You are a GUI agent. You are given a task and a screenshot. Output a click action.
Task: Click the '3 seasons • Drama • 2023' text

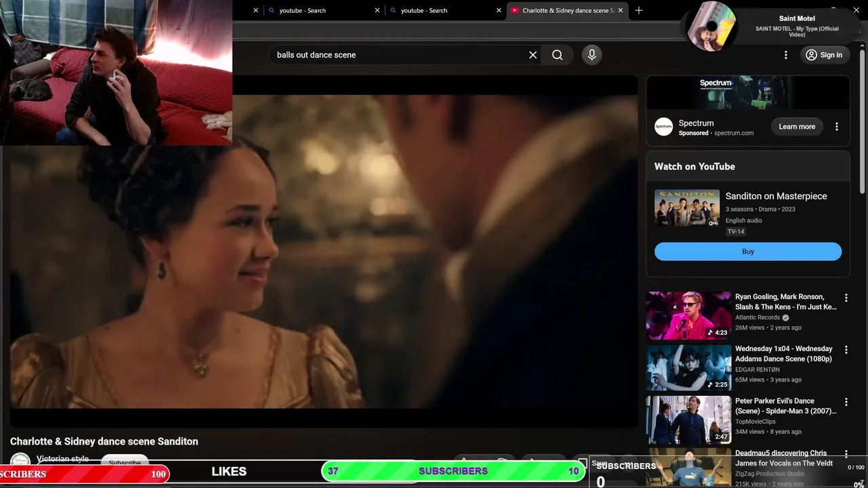(760, 209)
